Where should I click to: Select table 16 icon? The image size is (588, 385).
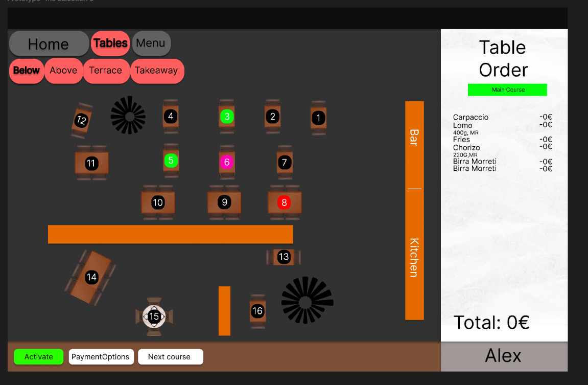257,310
